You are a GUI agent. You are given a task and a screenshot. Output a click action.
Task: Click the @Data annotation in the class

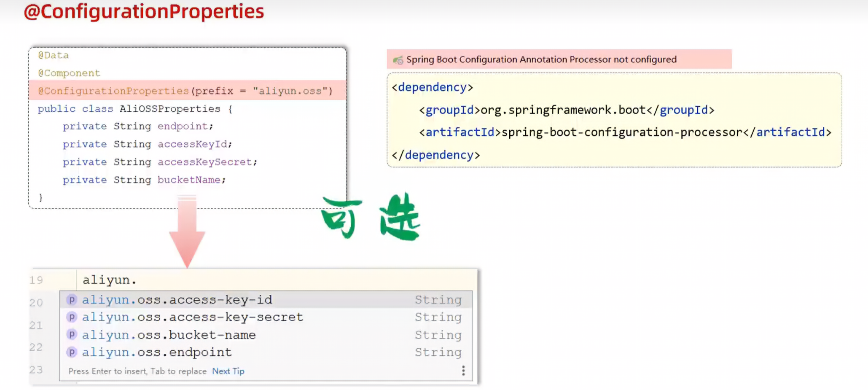coord(54,55)
